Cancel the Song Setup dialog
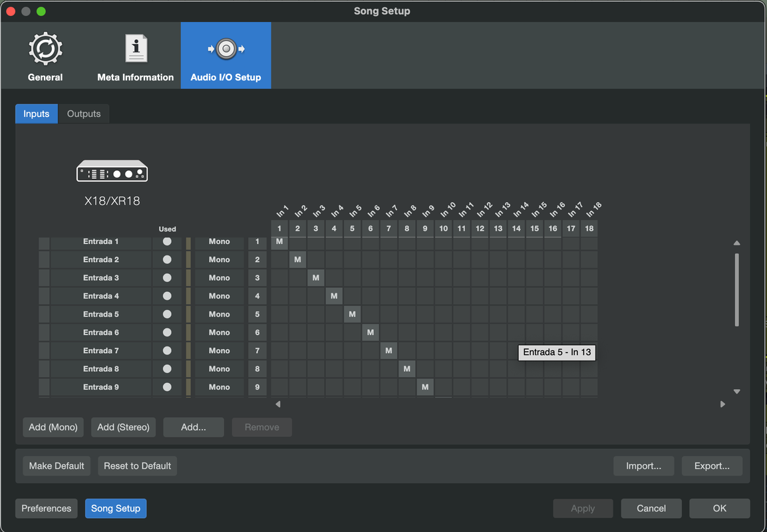 [x=651, y=509]
